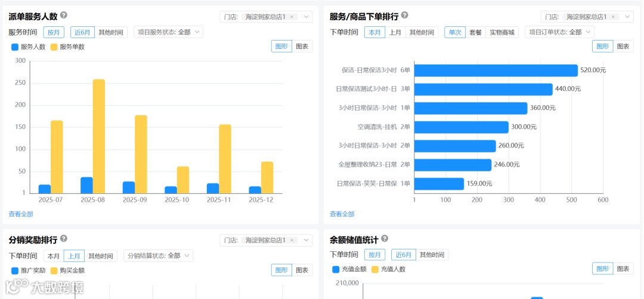Select 套餐 order type
Image resolution: width=644 pixels, height=299 pixels.
[476, 32]
